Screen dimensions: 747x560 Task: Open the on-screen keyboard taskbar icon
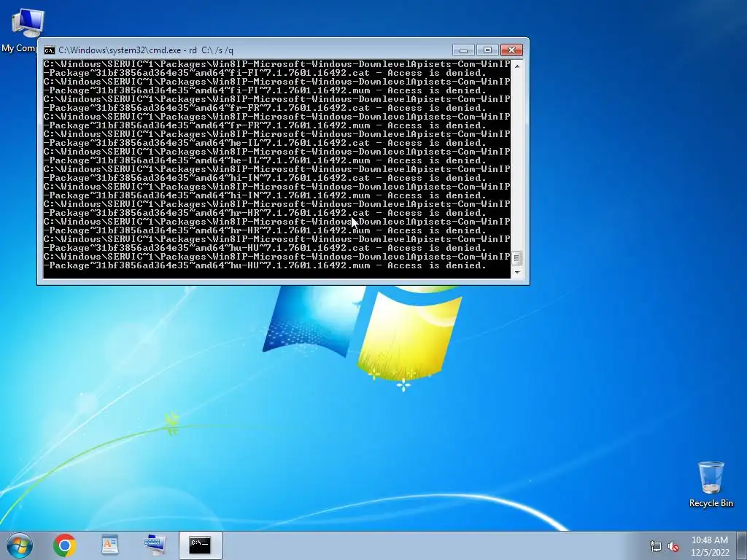pos(155,545)
